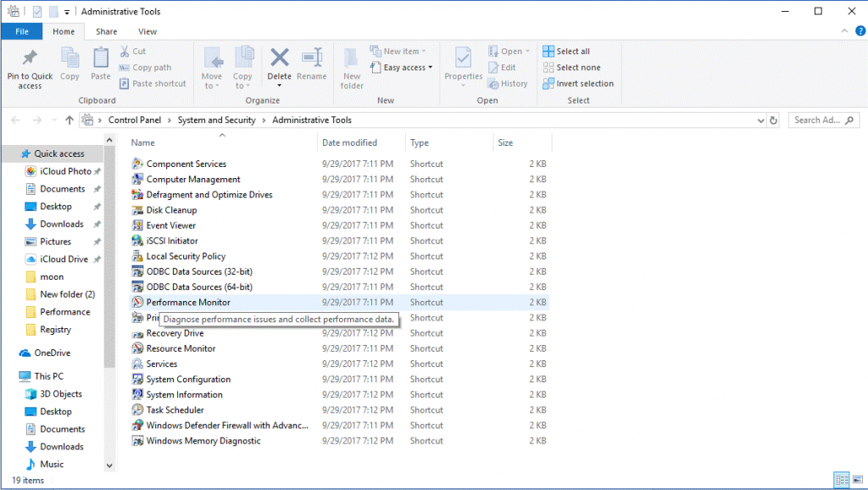Click the Paste shortcut button
The height and width of the screenshot is (490, 868).
tap(153, 84)
